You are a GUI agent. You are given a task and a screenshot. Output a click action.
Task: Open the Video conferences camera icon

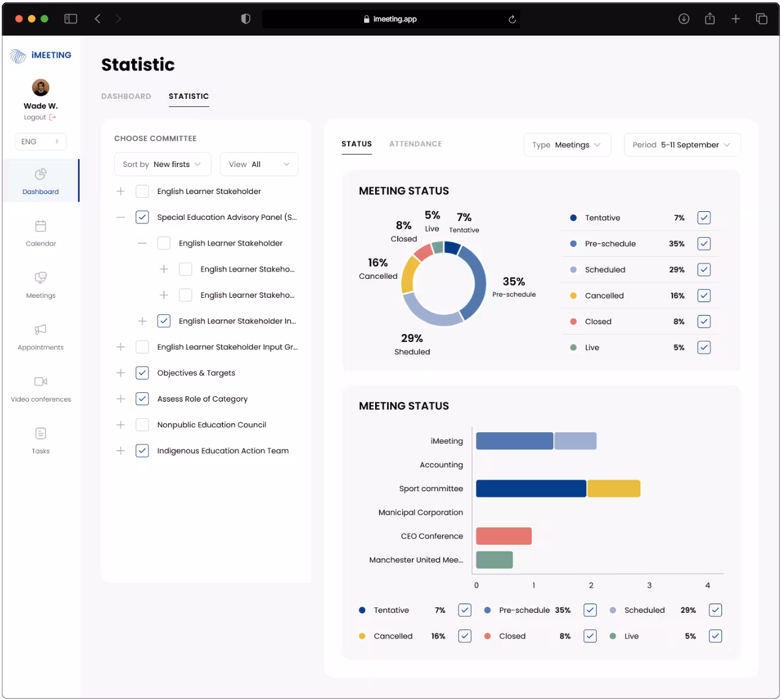tap(41, 381)
